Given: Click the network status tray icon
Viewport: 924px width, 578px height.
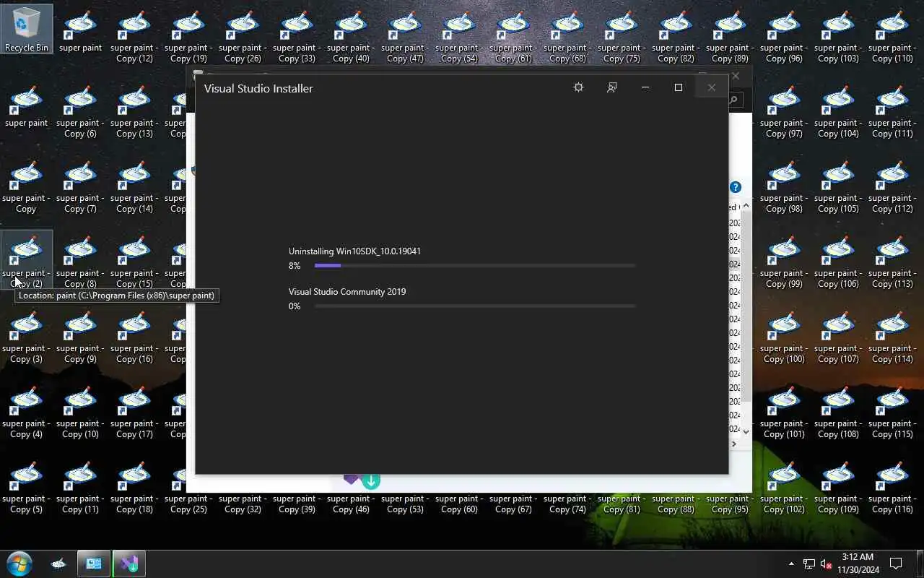Looking at the screenshot, I should click(x=809, y=564).
